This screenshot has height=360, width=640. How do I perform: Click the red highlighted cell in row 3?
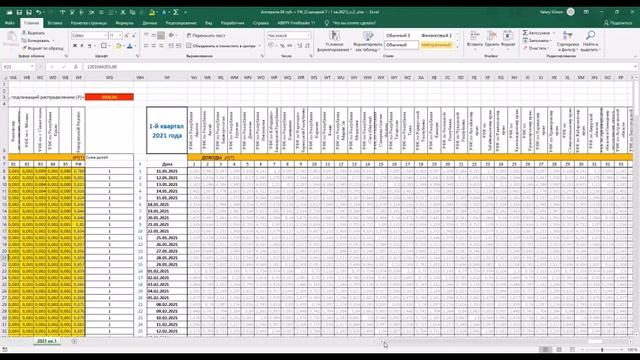pos(109,97)
